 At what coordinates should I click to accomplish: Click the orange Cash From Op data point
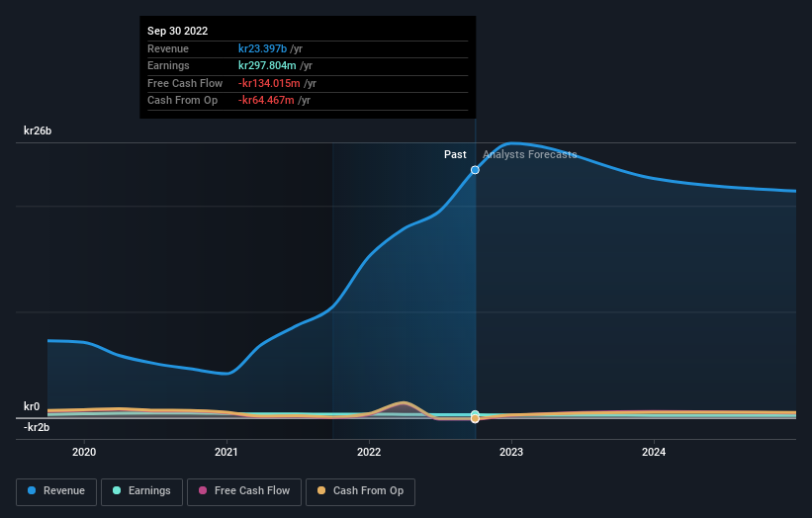click(x=475, y=418)
